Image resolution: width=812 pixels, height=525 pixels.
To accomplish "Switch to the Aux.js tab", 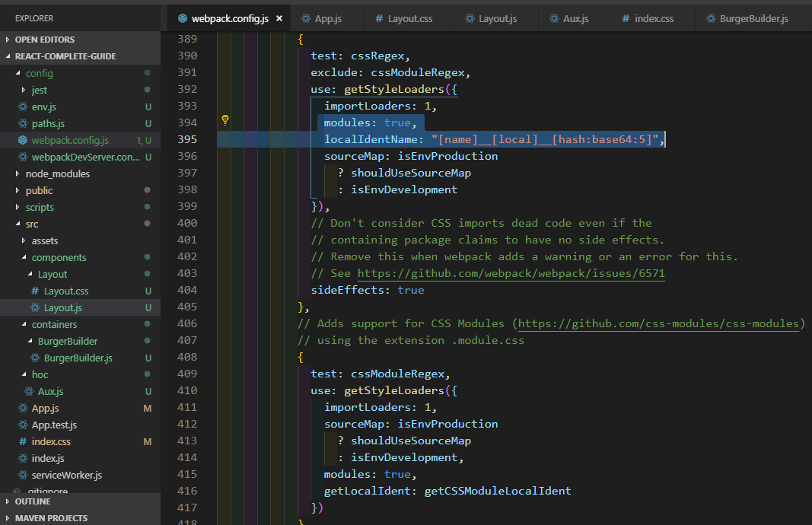I will tap(574, 18).
